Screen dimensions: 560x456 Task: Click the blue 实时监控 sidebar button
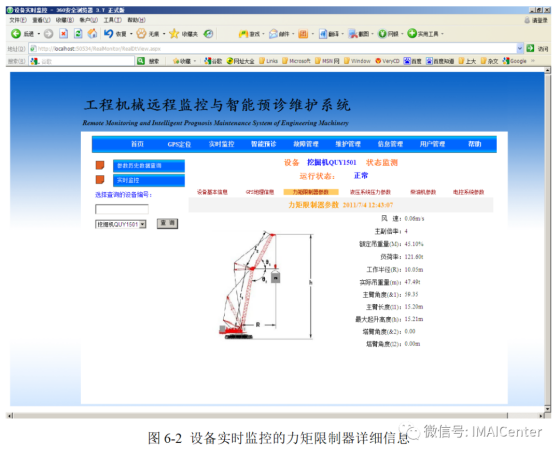tap(149, 180)
